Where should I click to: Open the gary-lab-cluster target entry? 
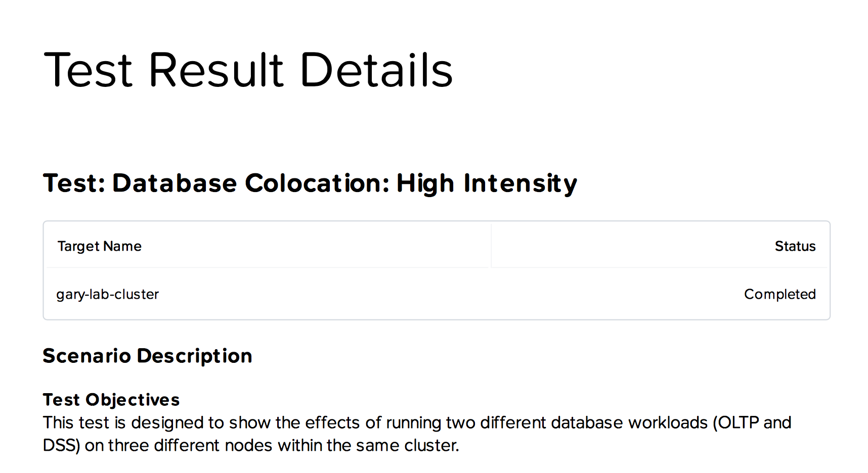(108, 294)
